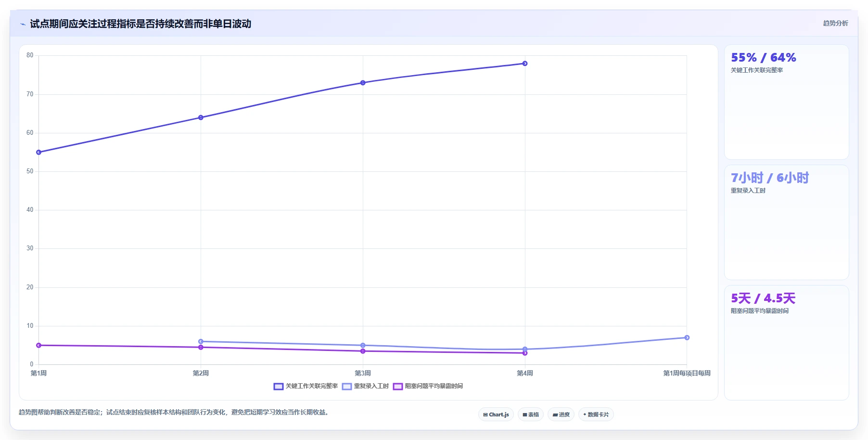Click the 50 y-axis tick label
This screenshot has width=868, height=440.
tap(30, 171)
